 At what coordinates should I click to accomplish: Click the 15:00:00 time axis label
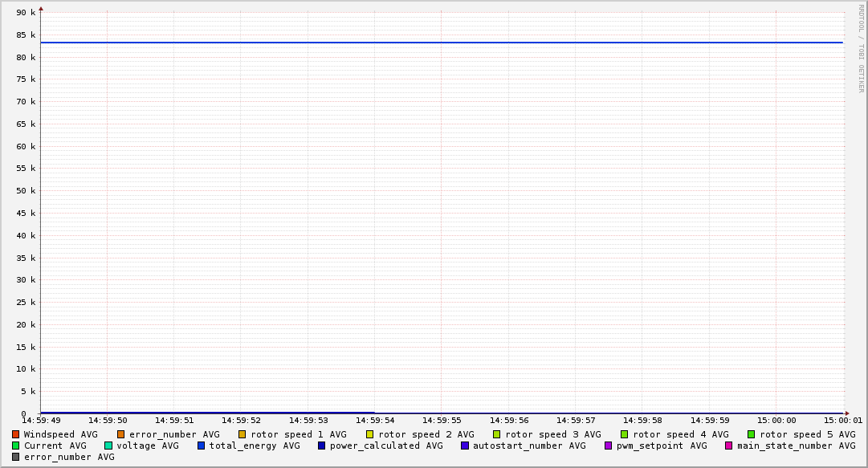click(x=776, y=420)
